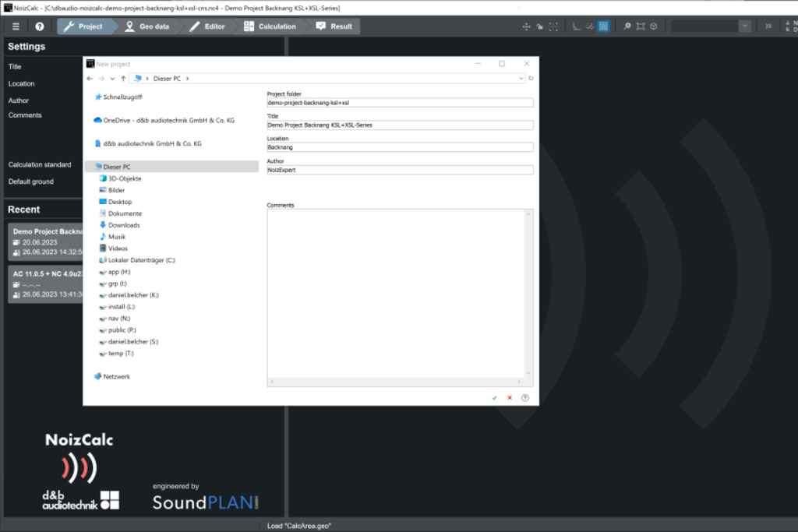798x532 pixels.
Task: Open the address bar history dropdown arrow
Action: coord(521,79)
